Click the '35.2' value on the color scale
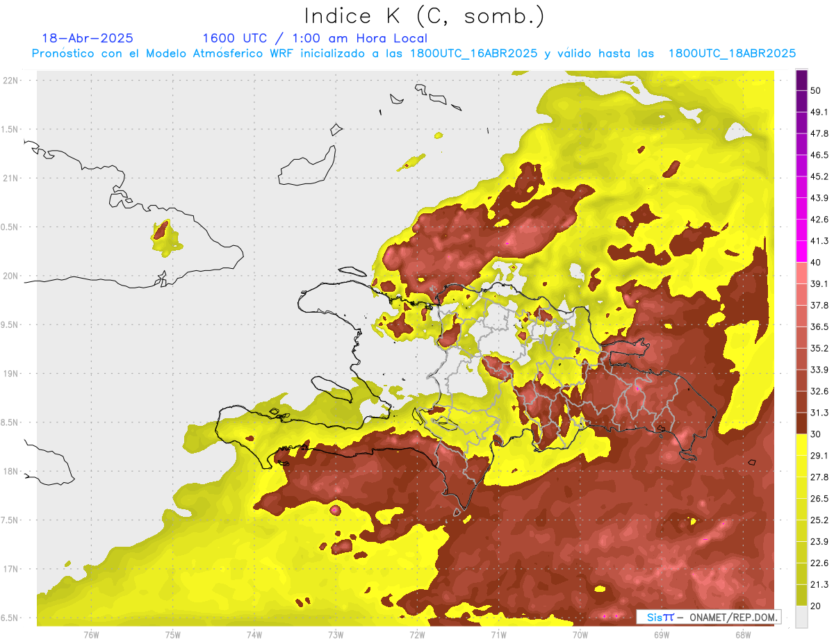 (x=819, y=348)
